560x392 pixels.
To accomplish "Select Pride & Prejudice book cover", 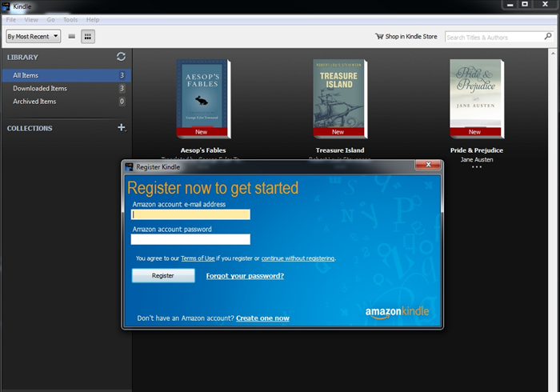I will pyautogui.click(x=477, y=99).
